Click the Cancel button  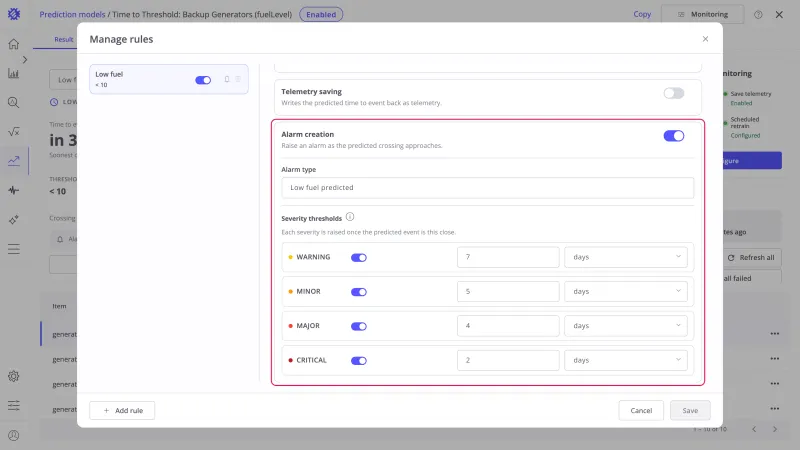pyautogui.click(x=641, y=410)
